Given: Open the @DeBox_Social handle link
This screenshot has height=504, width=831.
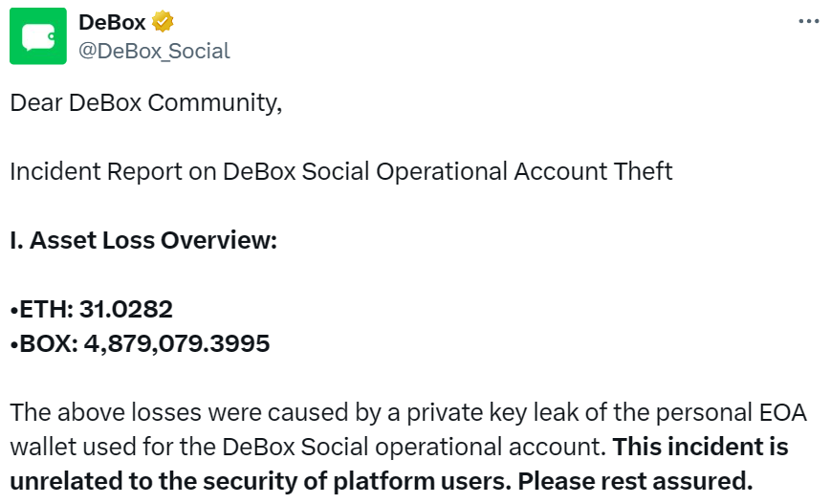Looking at the screenshot, I should (154, 51).
